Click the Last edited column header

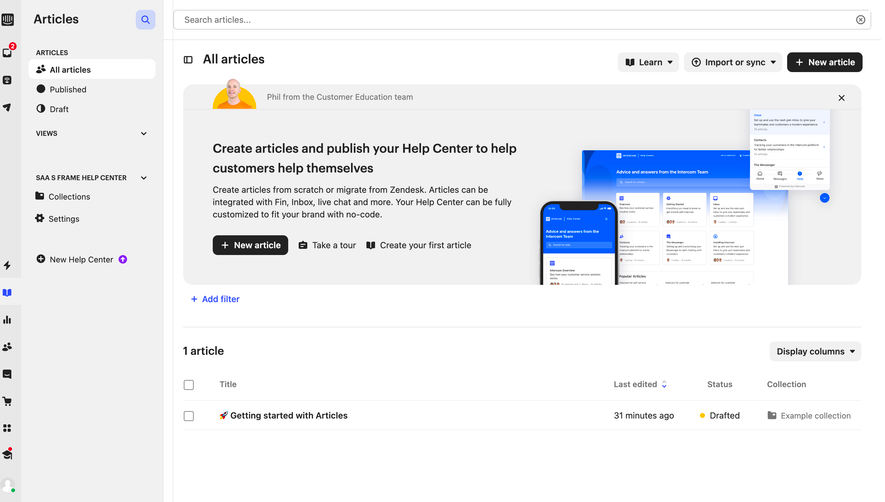[636, 385]
